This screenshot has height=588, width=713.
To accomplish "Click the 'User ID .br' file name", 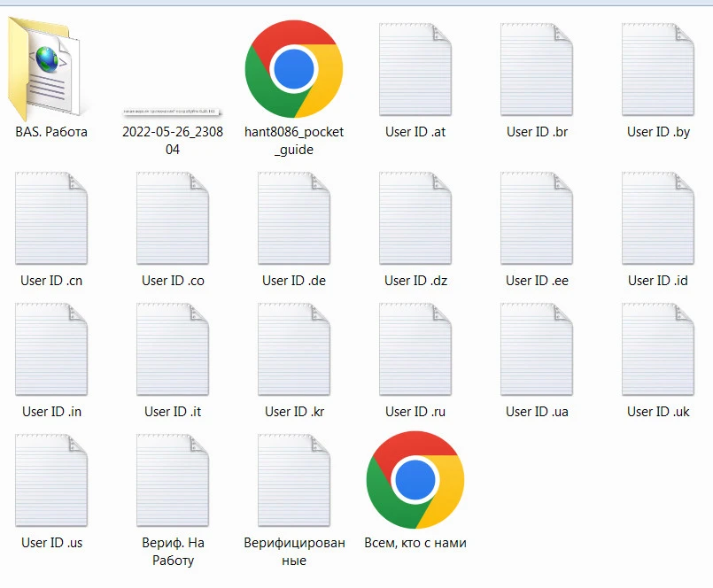I will pos(537,132).
